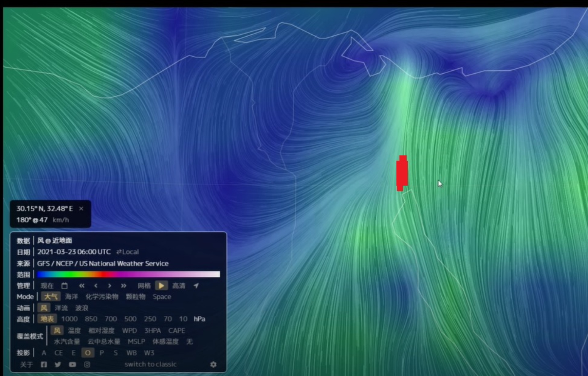Viewport: 588px width, 376px height.
Task: Select the 海洋 ocean mode
Action: pyautogui.click(x=71, y=297)
